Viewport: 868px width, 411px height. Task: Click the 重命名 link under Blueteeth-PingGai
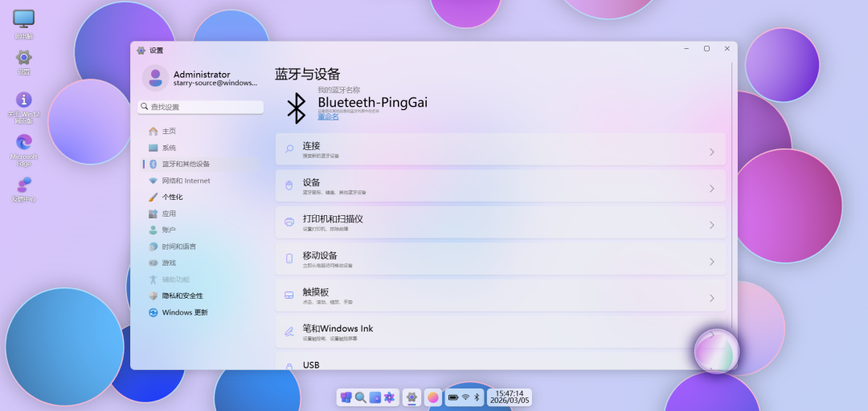click(328, 116)
